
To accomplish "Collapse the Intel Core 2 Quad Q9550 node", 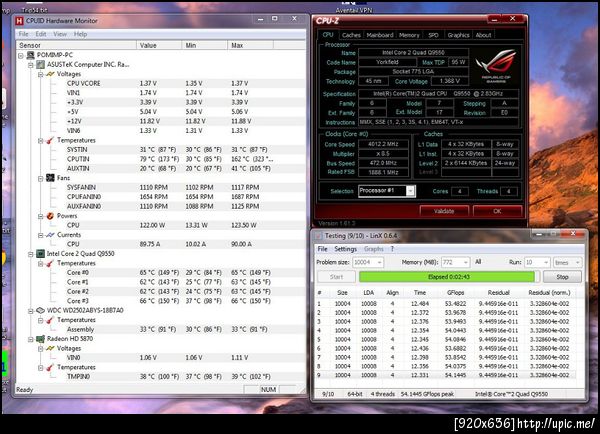I will click(x=31, y=254).
